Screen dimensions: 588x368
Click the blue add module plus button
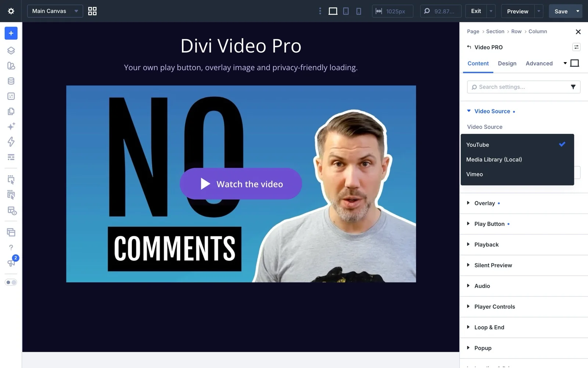click(11, 33)
